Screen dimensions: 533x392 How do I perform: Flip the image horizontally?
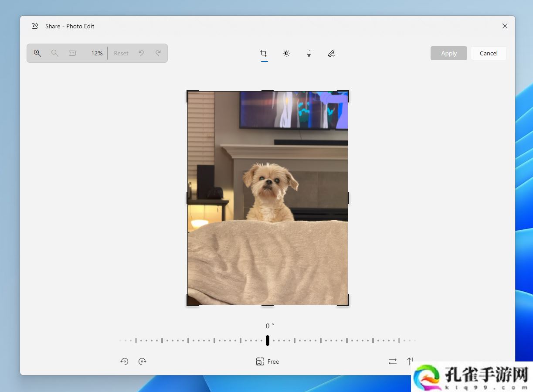click(393, 361)
